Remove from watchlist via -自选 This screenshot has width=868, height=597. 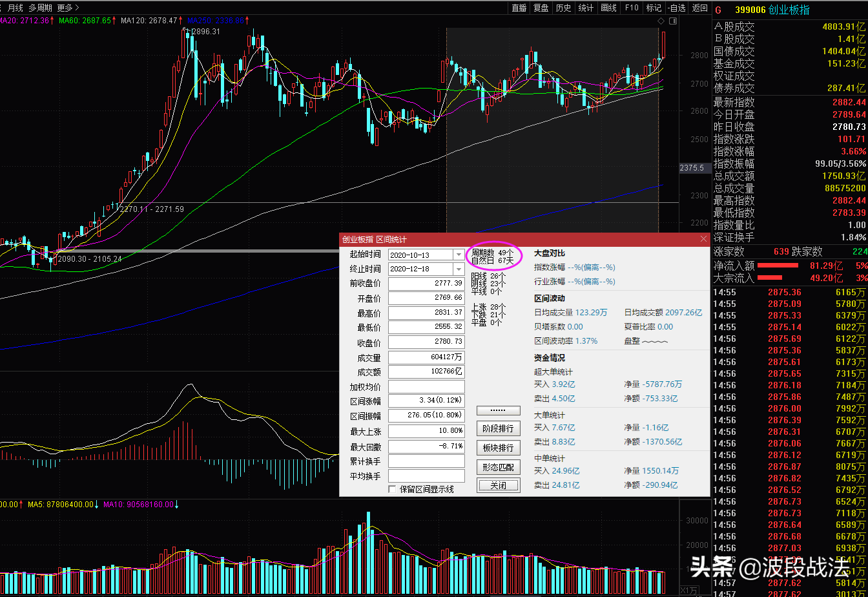coord(676,8)
